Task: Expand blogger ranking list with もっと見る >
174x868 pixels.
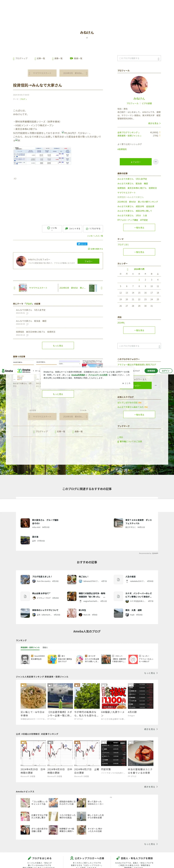Action: tap(151, 673)
